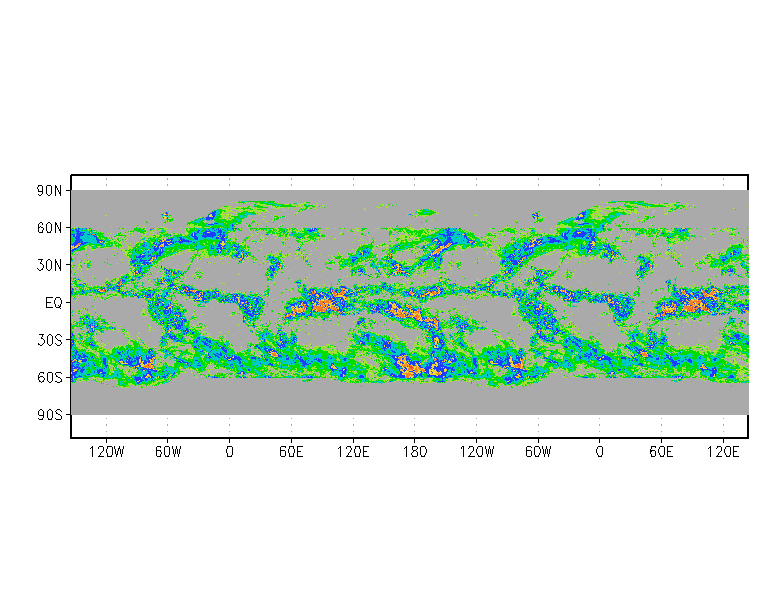Select the 60N latitude label
Image resolution: width=784 pixels, height=612 pixels.
(x=50, y=228)
